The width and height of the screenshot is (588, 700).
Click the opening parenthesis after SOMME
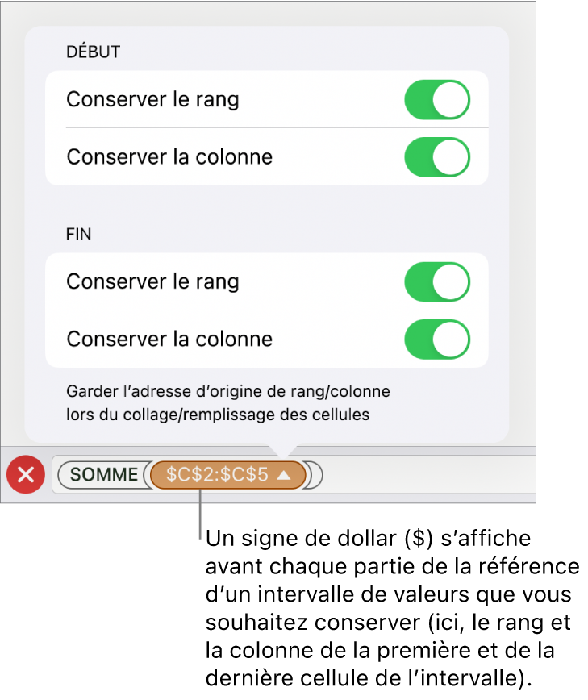146,475
